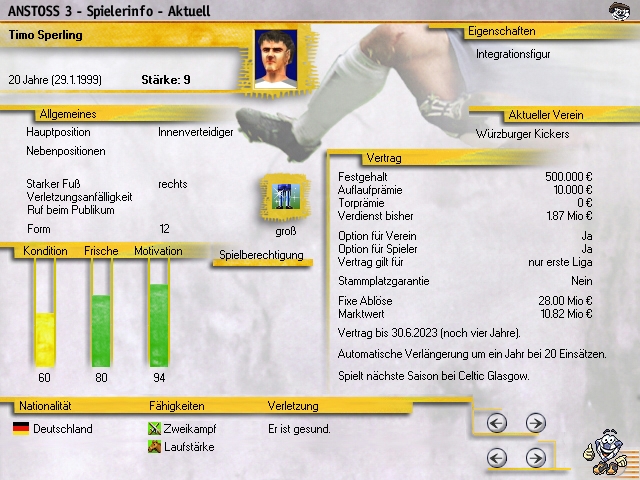Select the Vertrag header

(384, 158)
